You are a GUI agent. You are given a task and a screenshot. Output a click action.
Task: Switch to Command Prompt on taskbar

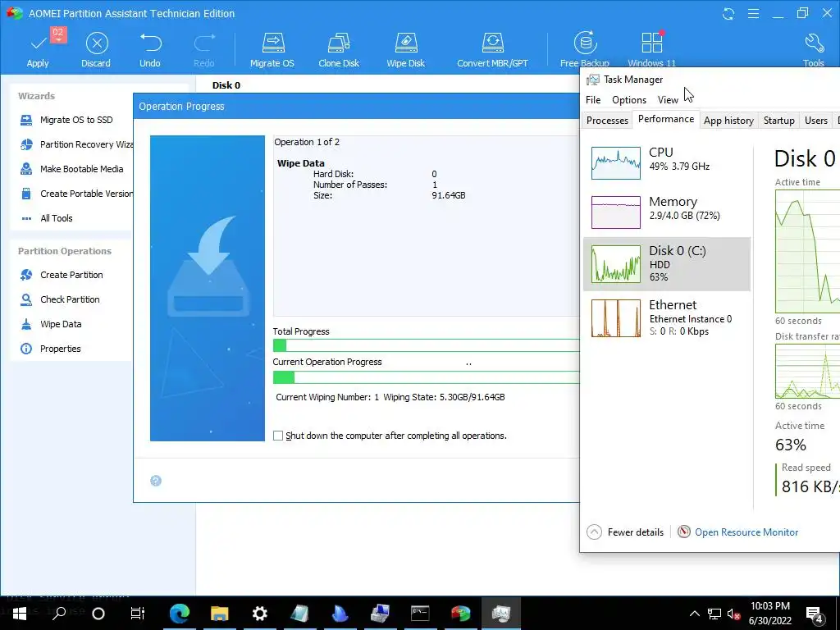tap(421, 613)
